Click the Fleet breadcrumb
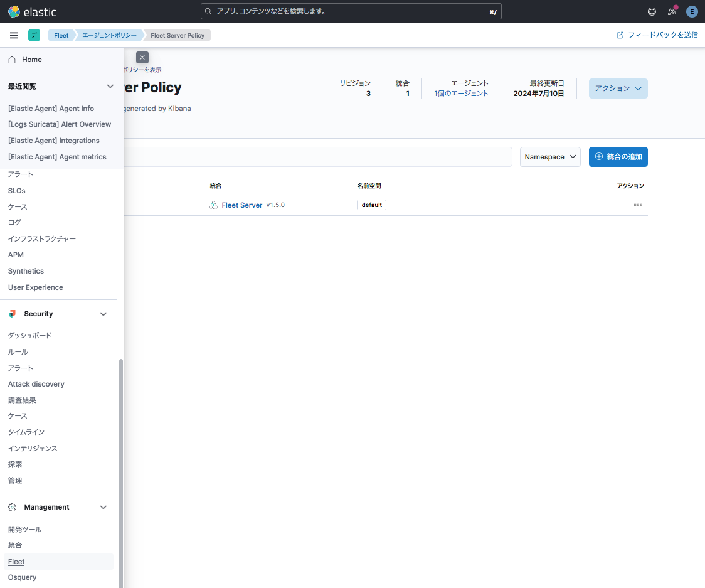This screenshot has width=705, height=588. pos(61,35)
